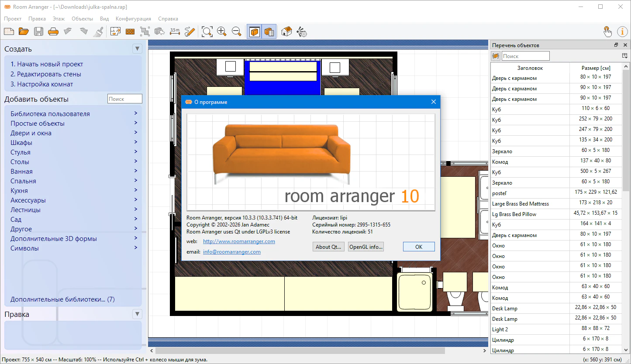This screenshot has height=364, width=631.
Task: Select the paint brush tool icon
Action: [99, 31]
